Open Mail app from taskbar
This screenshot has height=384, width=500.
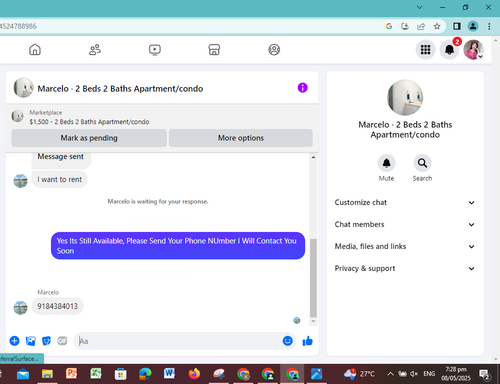(23, 374)
